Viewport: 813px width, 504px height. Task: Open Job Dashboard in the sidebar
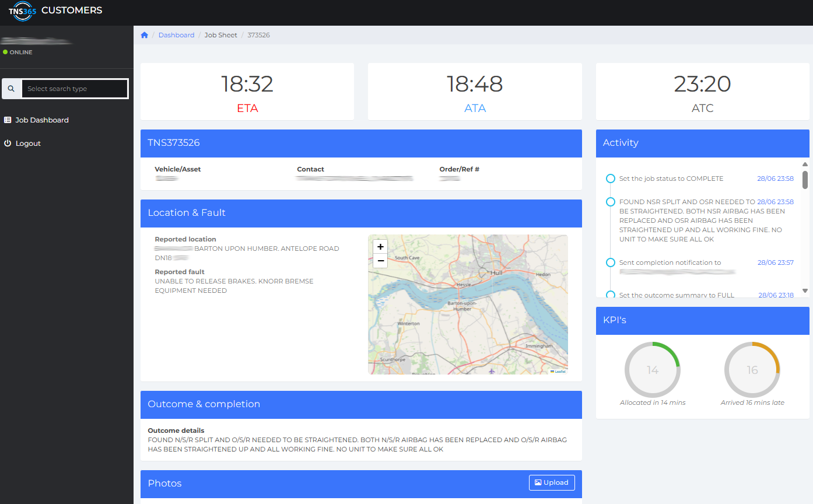click(42, 120)
